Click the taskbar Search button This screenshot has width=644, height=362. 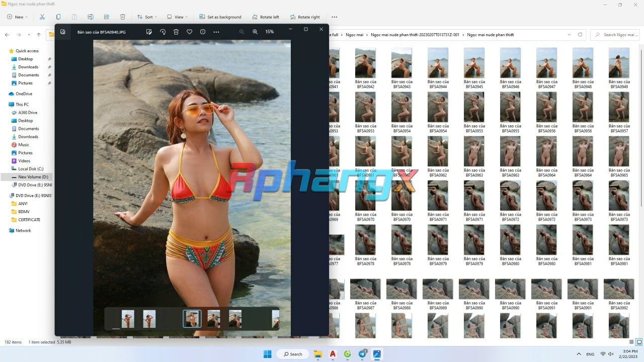coord(293,354)
